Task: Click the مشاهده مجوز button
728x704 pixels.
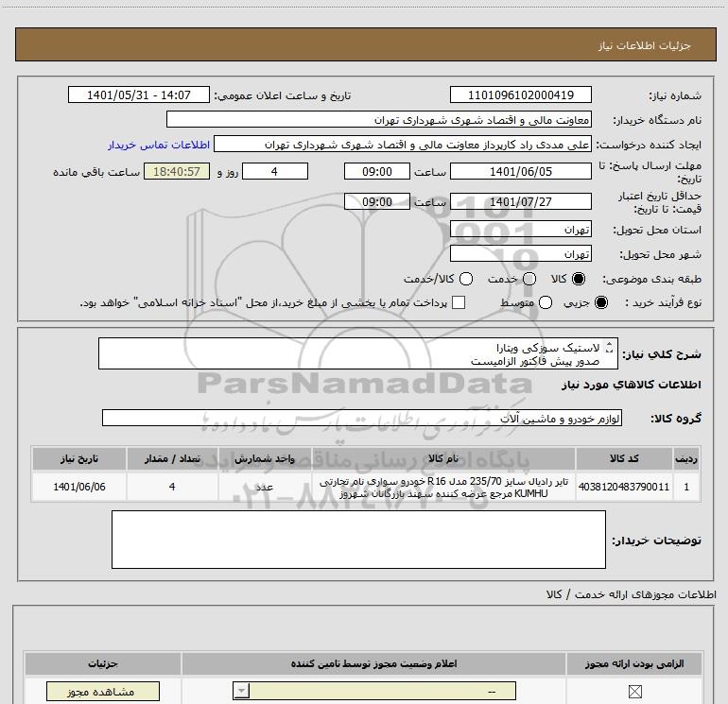Action: click(103, 692)
